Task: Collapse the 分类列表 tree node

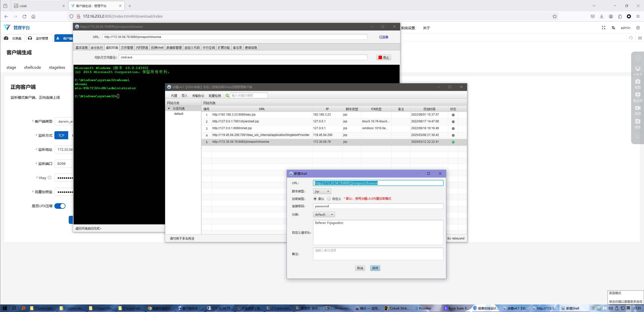Action: [169, 109]
